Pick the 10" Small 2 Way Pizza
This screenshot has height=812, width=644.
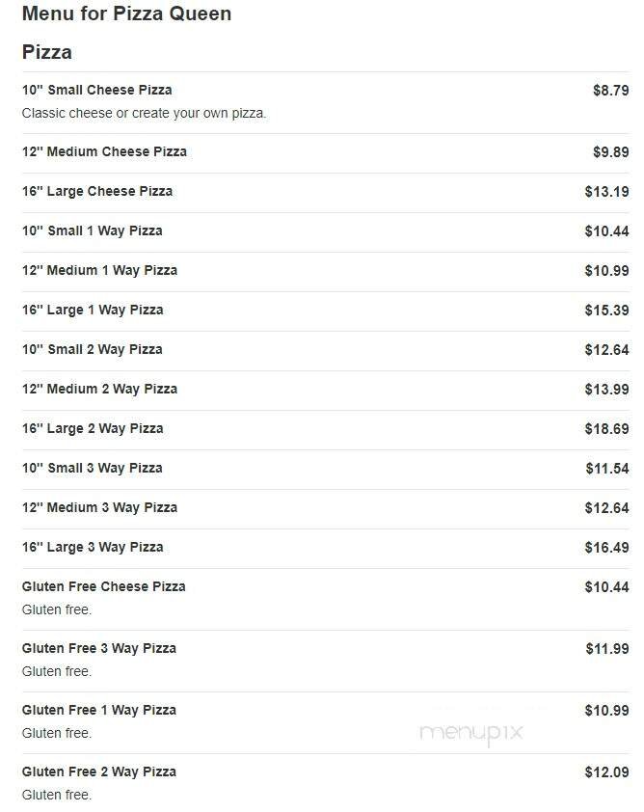pos(93,350)
